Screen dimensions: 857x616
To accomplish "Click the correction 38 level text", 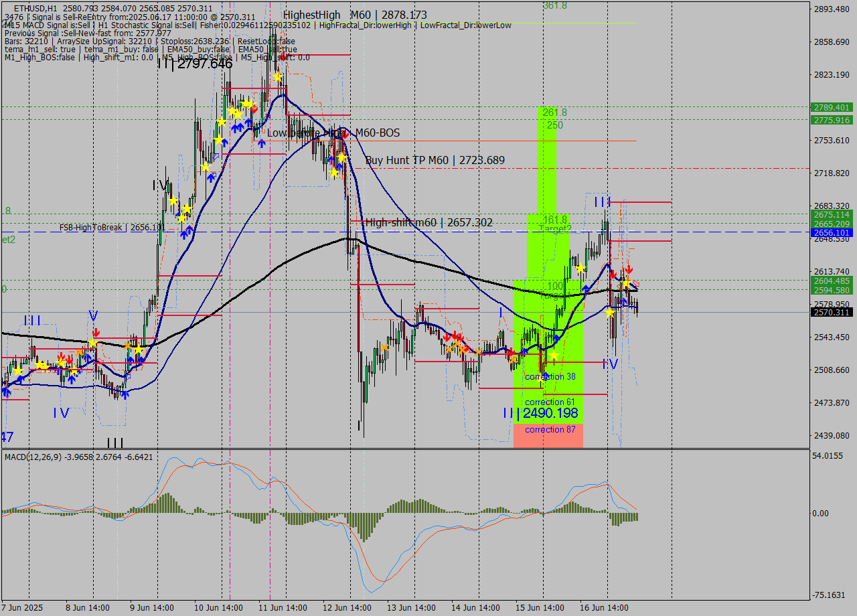I will [550, 377].
